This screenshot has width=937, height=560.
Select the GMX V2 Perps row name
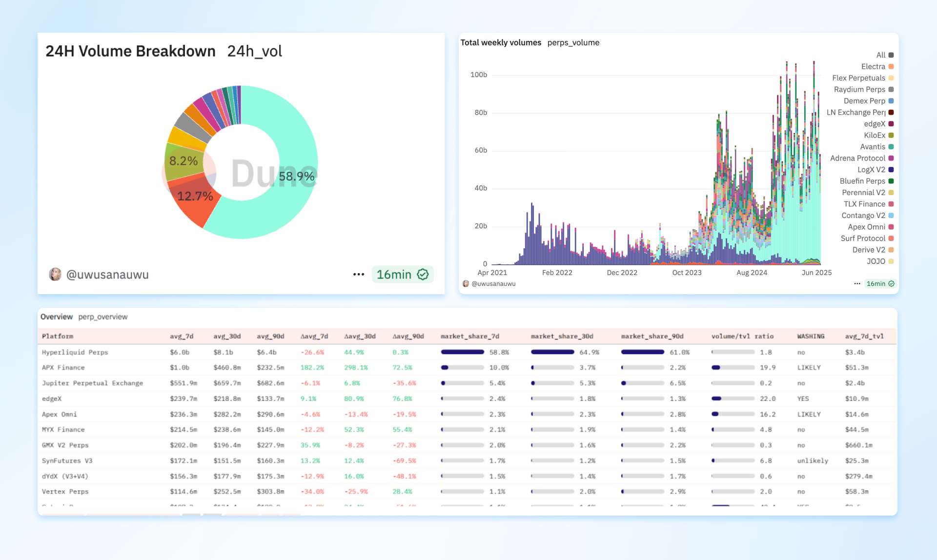click(x=65, y=445)
